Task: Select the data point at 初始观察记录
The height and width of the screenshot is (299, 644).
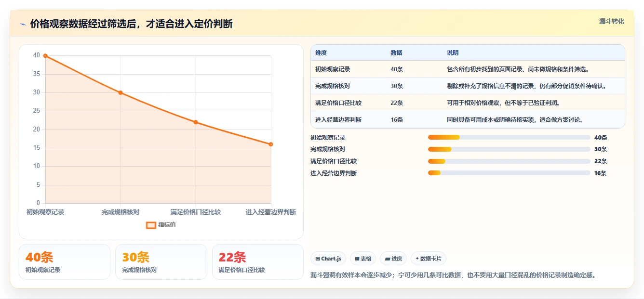Action: [x=45, y=56]
